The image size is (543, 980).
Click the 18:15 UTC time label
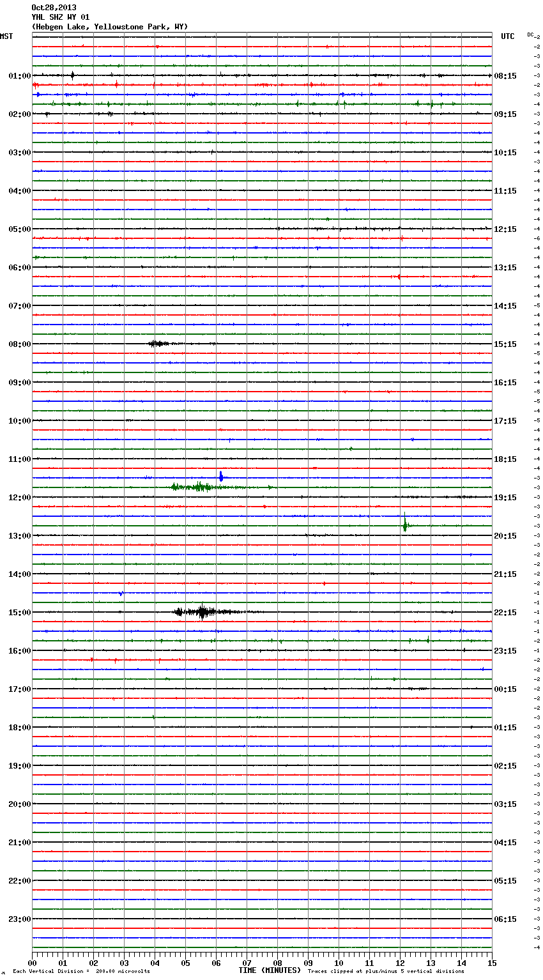pos(505,459)
